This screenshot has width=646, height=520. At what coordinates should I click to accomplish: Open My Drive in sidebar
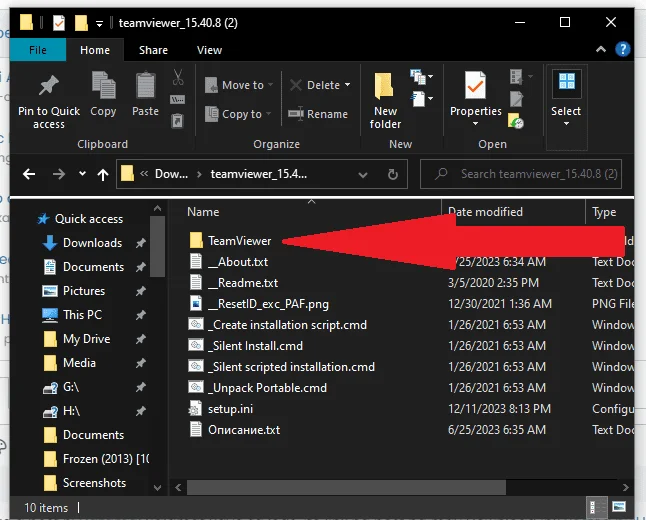tap(77, 339)
